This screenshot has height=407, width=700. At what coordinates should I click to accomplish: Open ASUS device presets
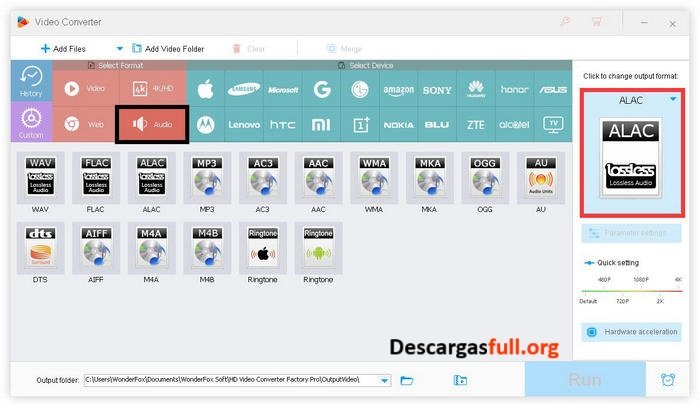click(553, 89)
